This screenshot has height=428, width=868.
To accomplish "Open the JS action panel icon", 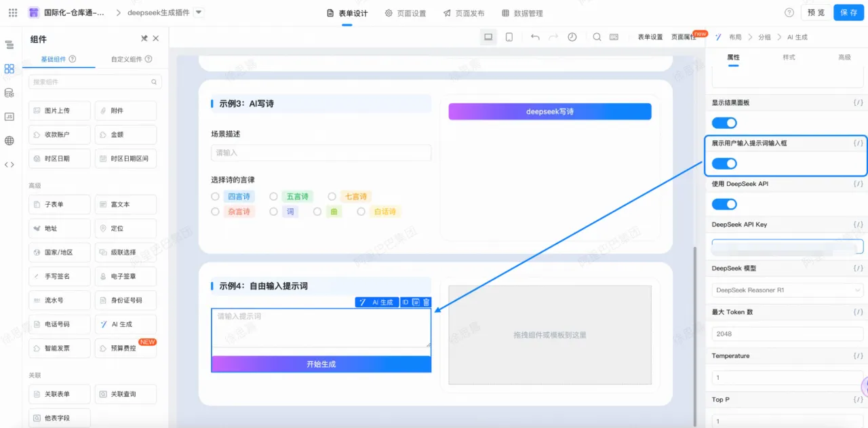I will 9,117.
